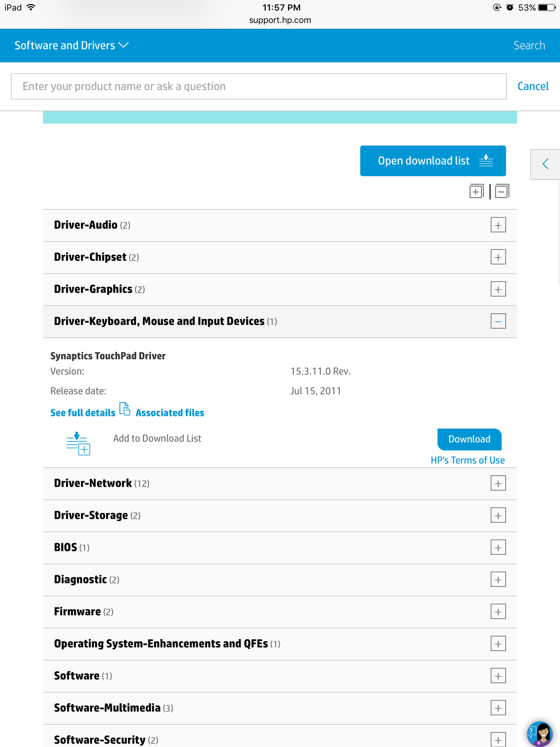Click the collapse-all sections icon
560x747 pixels.
502,191
